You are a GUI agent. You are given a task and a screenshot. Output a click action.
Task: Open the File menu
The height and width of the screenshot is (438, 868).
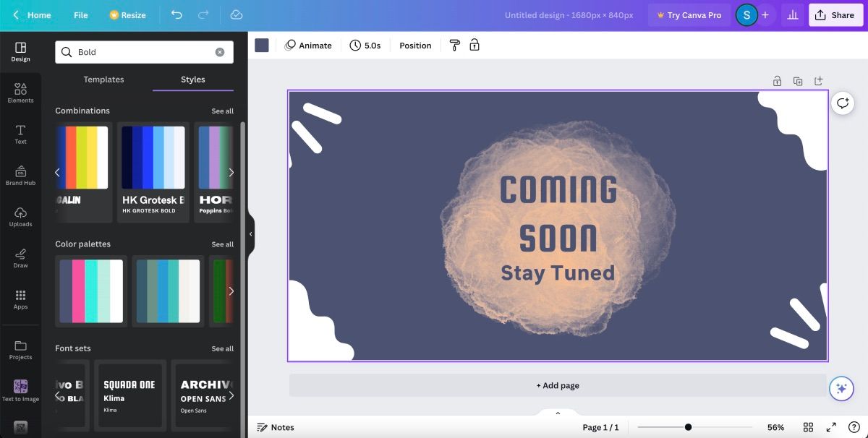pos(80,14)
